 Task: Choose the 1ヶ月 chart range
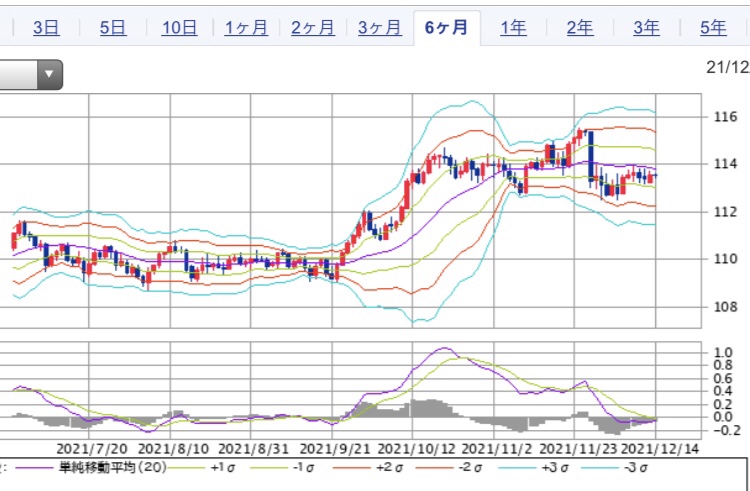tap(246, 28)
